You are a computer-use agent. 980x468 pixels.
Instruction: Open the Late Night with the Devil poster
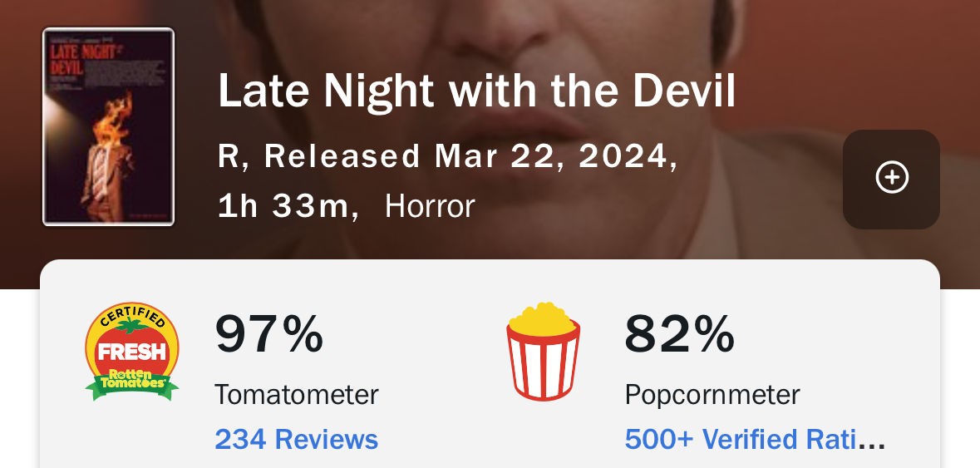point(108,126)
